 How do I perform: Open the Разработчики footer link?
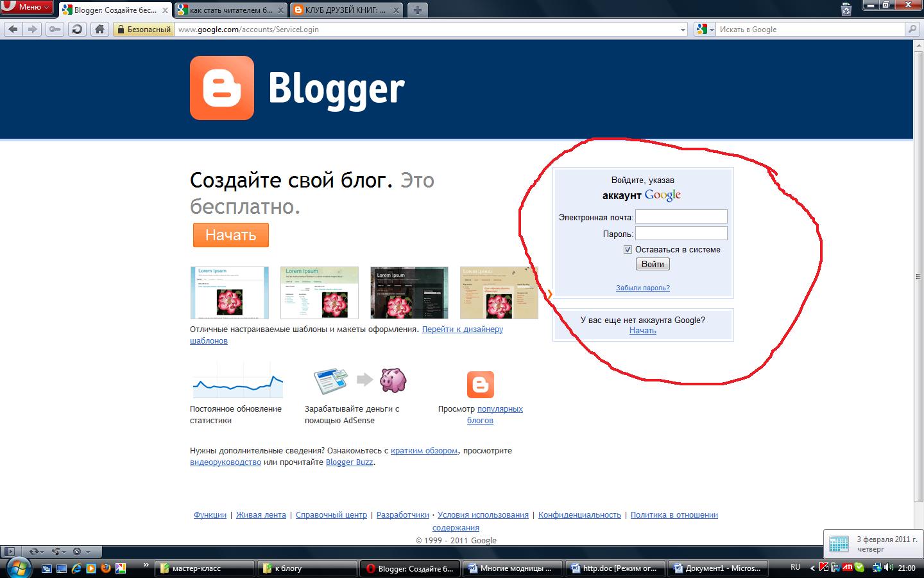pyautogui.click(x=403, y=515)
